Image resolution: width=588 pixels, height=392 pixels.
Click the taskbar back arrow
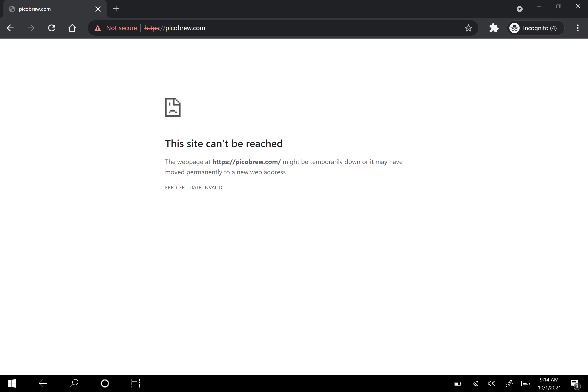pos(43,383)
